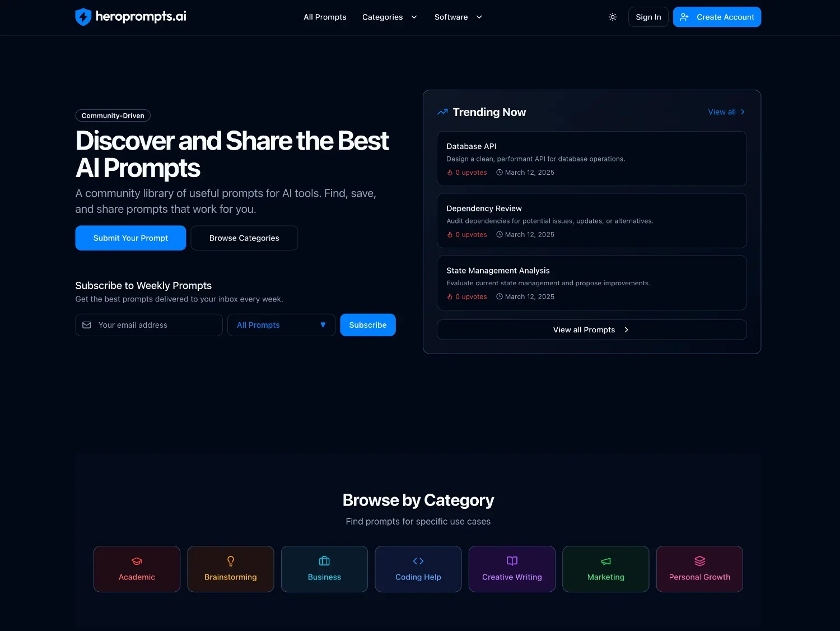The image size is (840, 631).
Task: Click the heroprompts.ai shield logo
Action: pyautogui.click(x=83, y=17)
